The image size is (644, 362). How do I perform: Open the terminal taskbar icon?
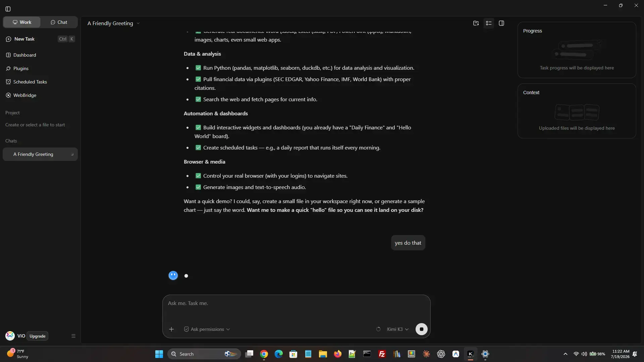367,354
